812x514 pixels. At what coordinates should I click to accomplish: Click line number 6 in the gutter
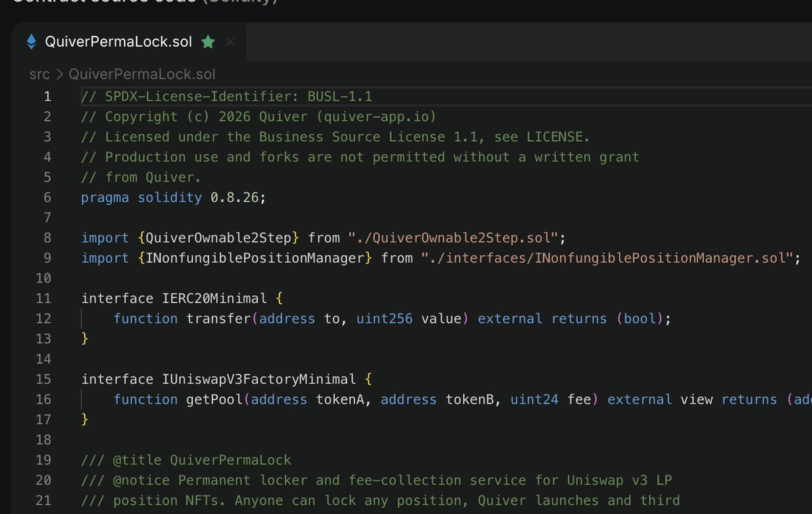47,197
